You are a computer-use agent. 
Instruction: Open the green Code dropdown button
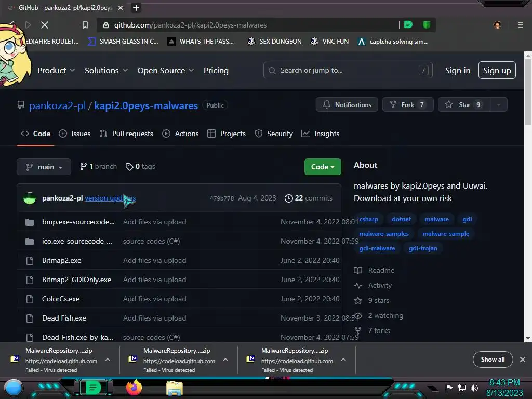click(323, 167)
